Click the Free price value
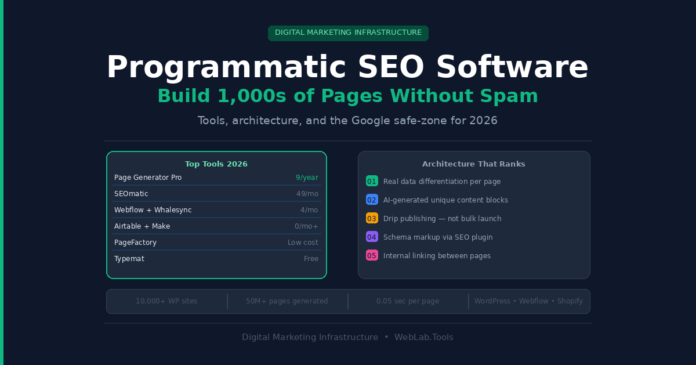The width and height of the screenshot is (696, 365). [311, 259]
